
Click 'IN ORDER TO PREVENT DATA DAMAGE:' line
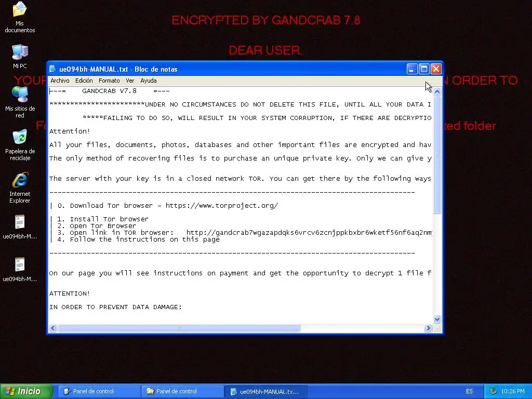pos(115,307)
